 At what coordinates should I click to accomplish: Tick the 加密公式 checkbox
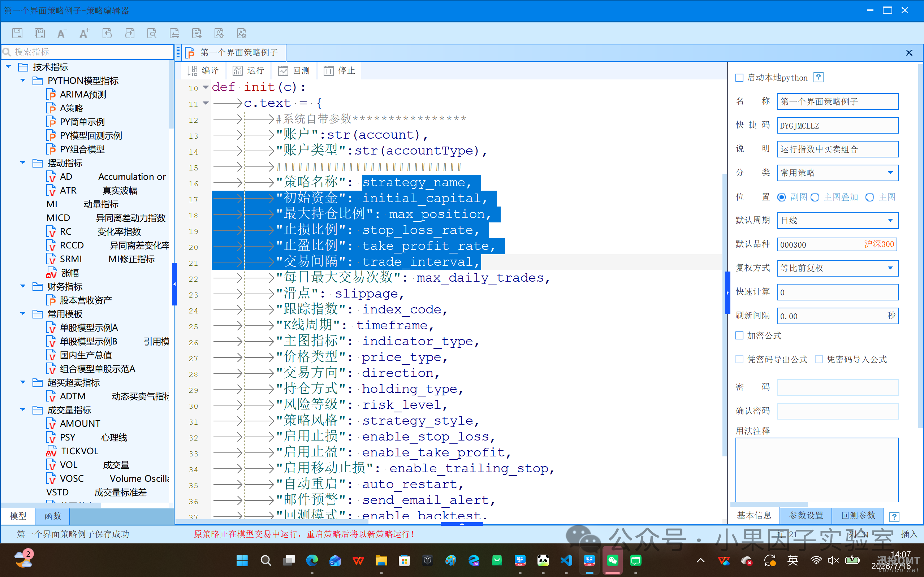(740, 335)
